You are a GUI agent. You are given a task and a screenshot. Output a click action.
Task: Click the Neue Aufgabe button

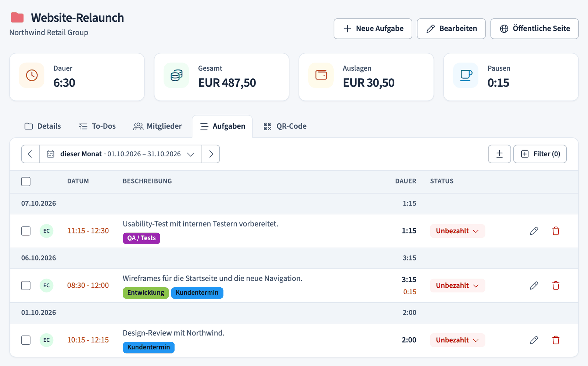pos(373,29)
